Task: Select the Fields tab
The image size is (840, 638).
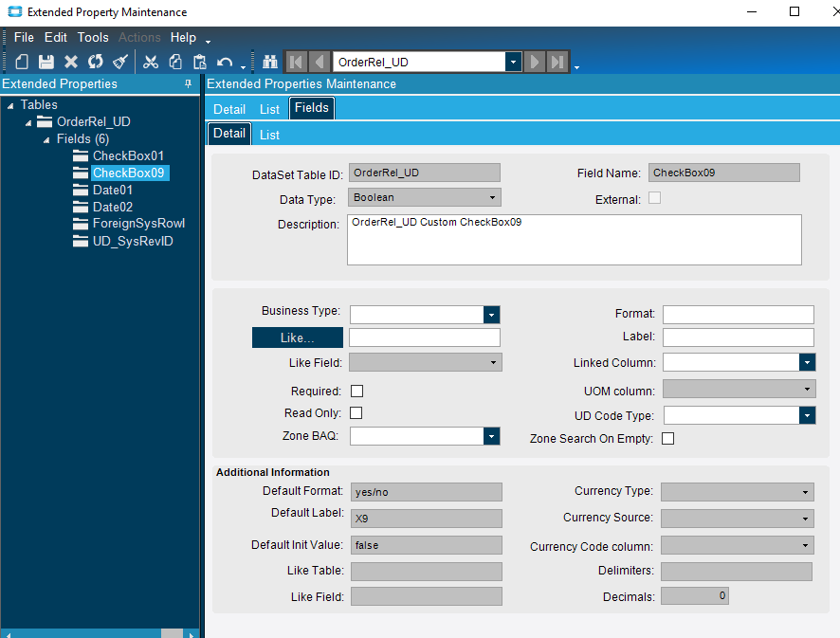Action: tap(312, 108)
